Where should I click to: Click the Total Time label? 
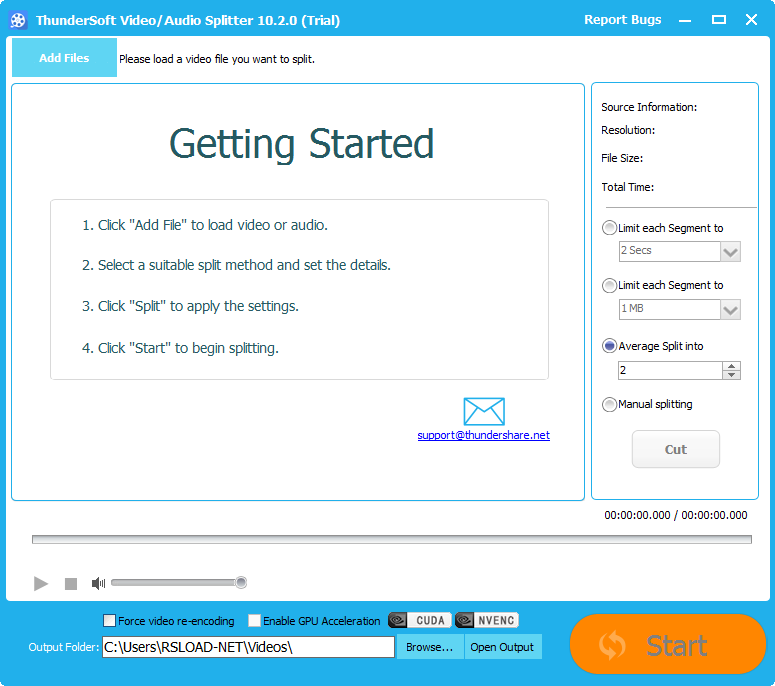(628, 187)
